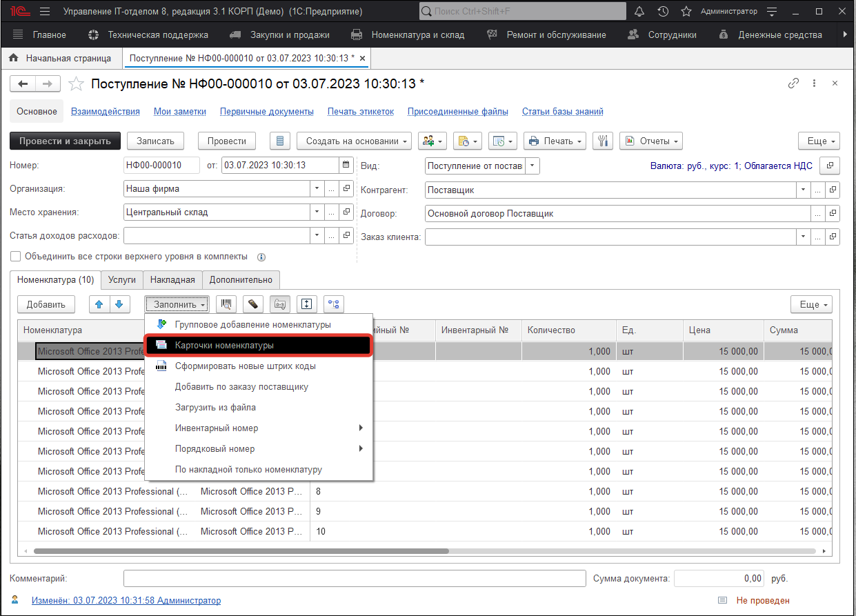Expand the Организация dropdown list
Viewport: 856px width, 616px height.
(x=316, y=189)
